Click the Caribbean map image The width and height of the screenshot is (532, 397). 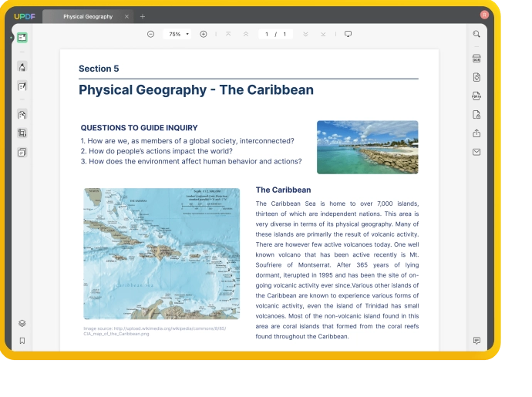pyautogui.click(x=161, y=254)
